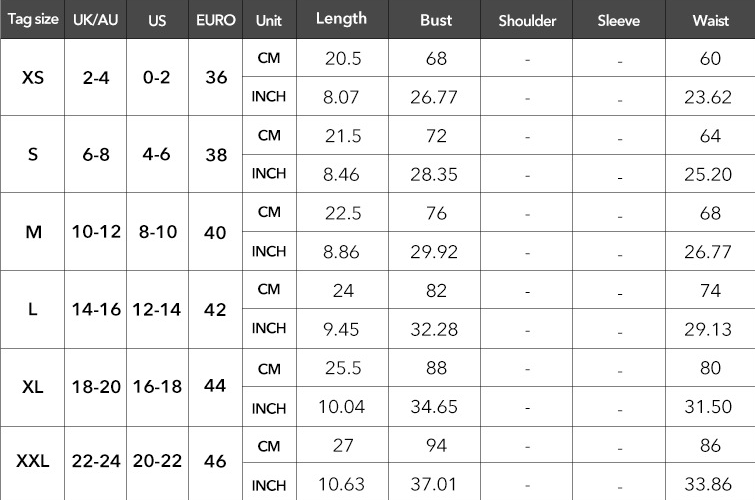Click the Tag size column header
This screenshot has width=755, height=500.
(x=31, y=20)
